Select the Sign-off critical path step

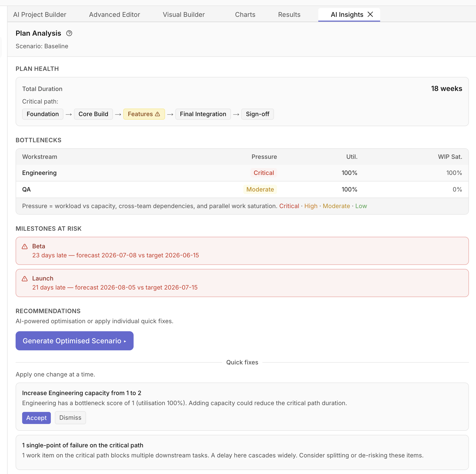point(257,114)
